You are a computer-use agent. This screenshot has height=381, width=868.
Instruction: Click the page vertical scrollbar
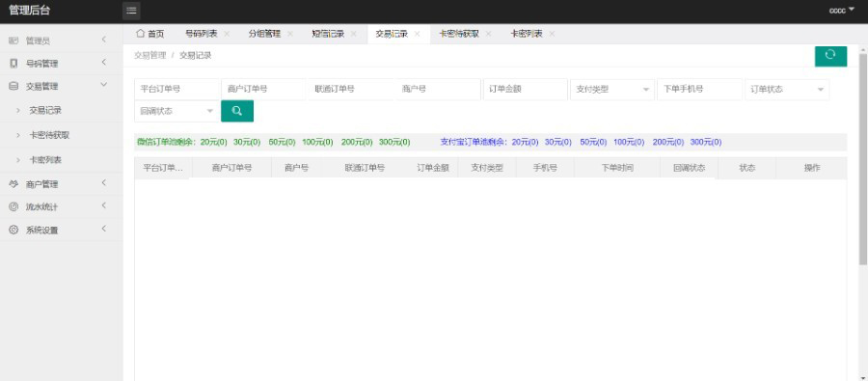pos(863,158)
